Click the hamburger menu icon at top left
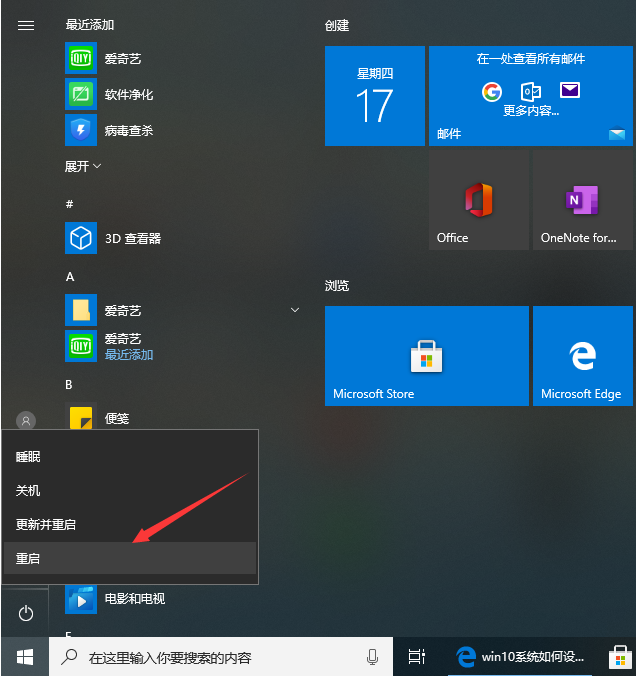 tap(26, 26)
